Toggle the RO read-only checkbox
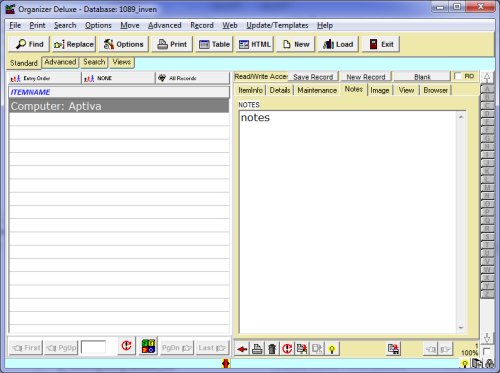This screenshot has width=500, height=373. pos(458,76)
